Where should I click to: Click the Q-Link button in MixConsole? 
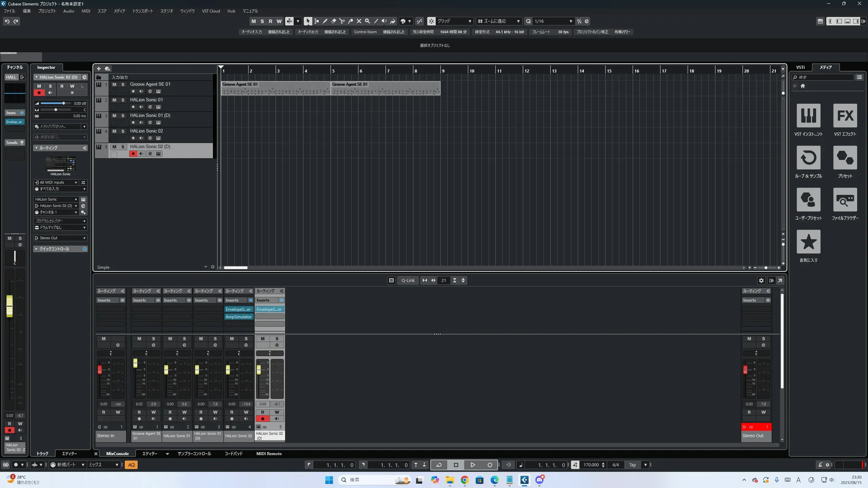pos(408,280)
